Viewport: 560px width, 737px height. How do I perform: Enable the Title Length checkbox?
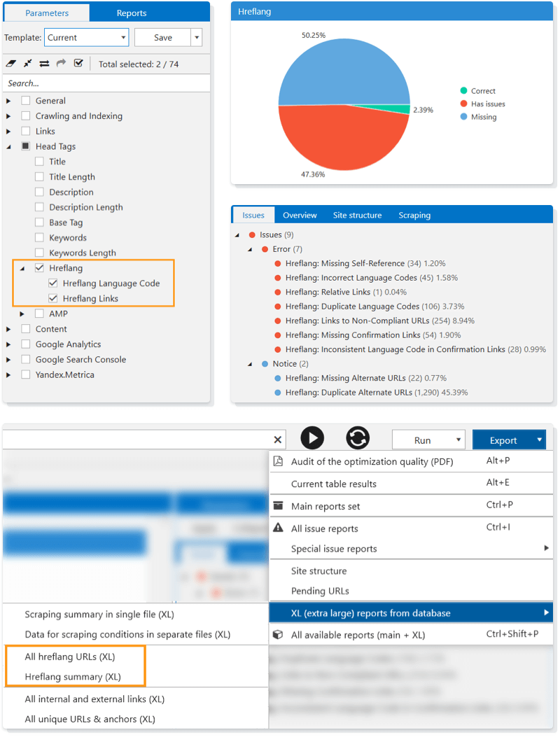pos(40,177)
